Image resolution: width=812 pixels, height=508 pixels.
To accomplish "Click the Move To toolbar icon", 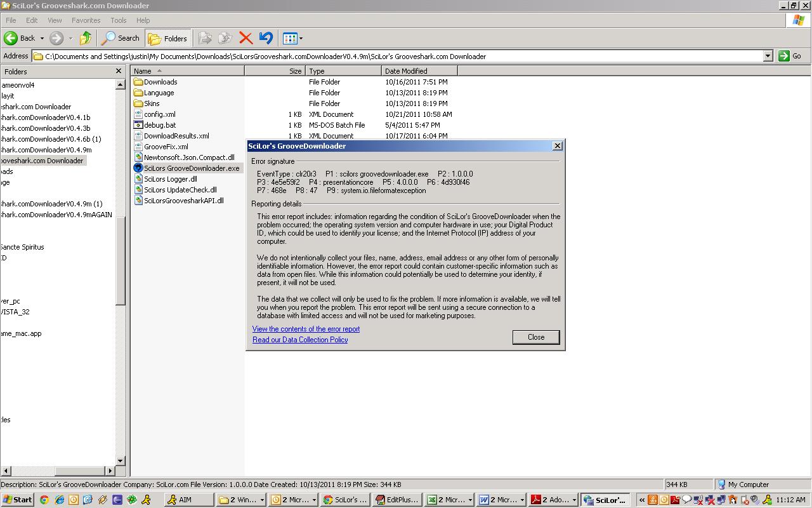I will click(205, 38).
